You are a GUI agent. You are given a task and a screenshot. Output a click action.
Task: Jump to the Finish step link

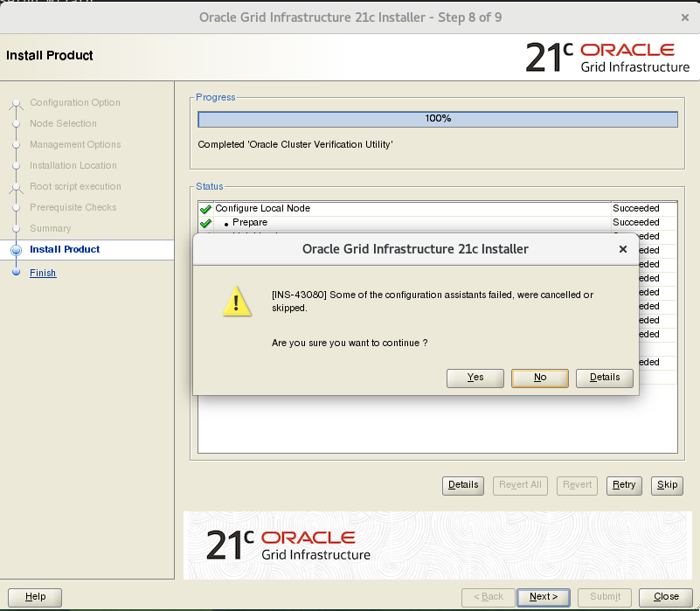pyautogui.click(x=43, y=273)
